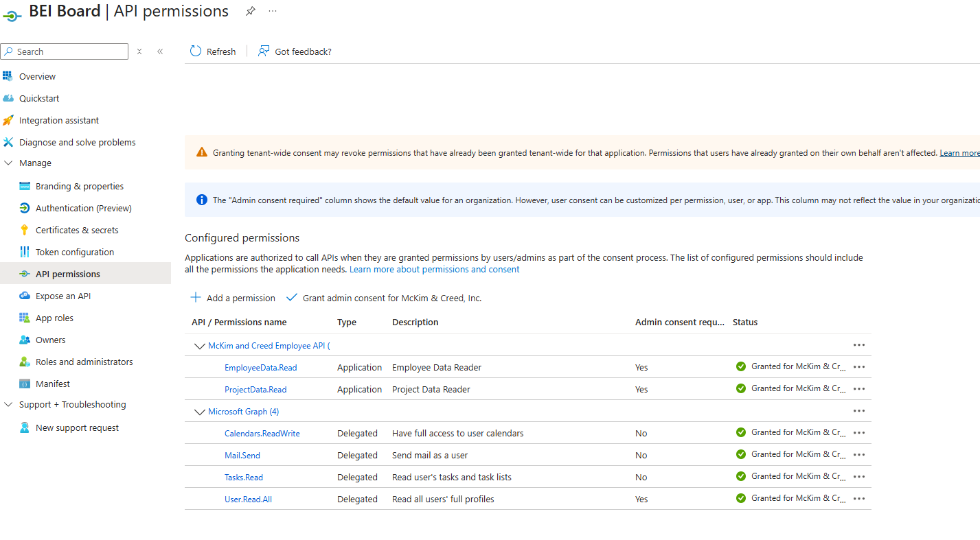
Task: Click the Type column header
Action: tap(347, 322)
